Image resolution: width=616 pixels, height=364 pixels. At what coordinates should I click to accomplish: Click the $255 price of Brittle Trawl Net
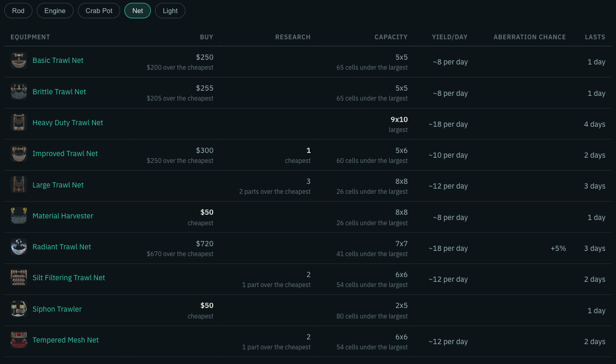tap(205, 88)
